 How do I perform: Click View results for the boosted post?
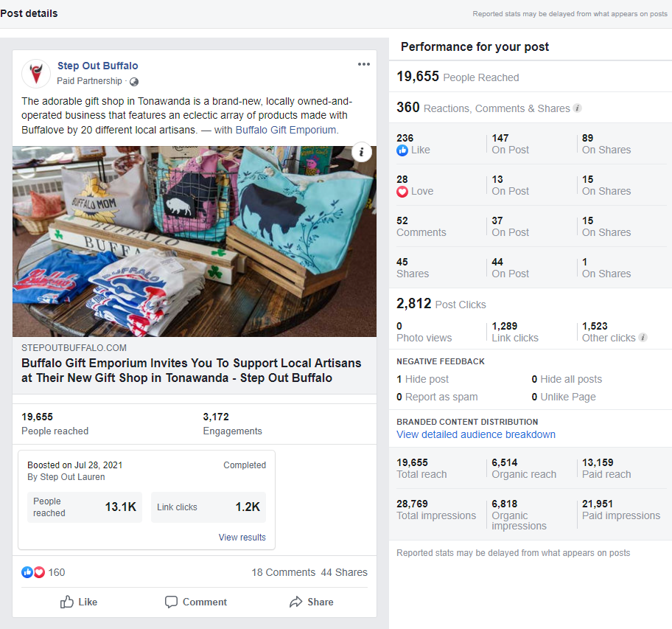coord(242,538)
